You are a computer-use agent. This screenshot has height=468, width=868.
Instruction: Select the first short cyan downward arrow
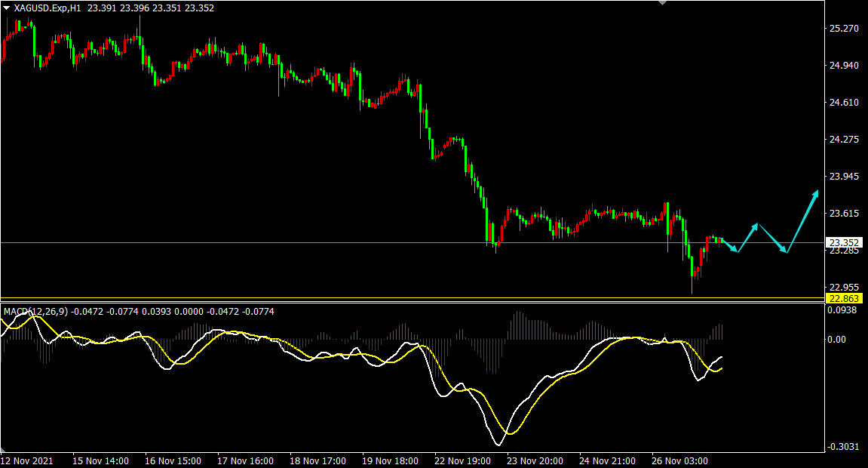(x=730, y=245)
